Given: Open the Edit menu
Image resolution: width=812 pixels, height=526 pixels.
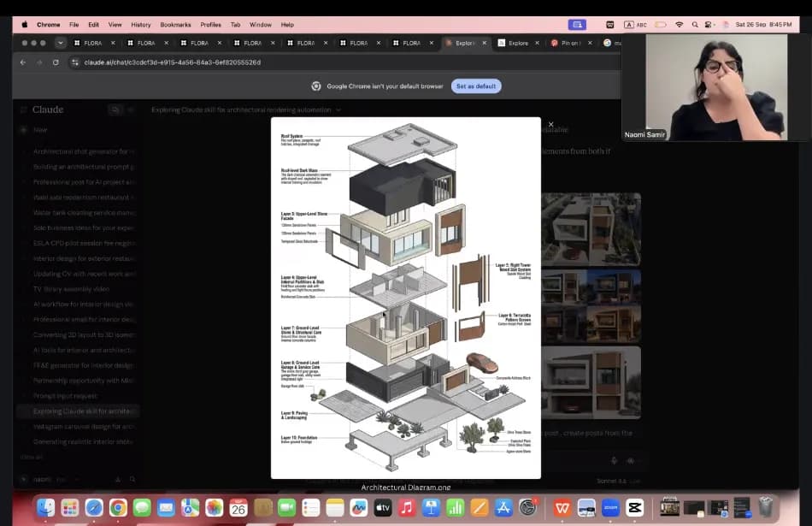Looking at the screenshot, I should pyautogui.click(x=93, y=24).
